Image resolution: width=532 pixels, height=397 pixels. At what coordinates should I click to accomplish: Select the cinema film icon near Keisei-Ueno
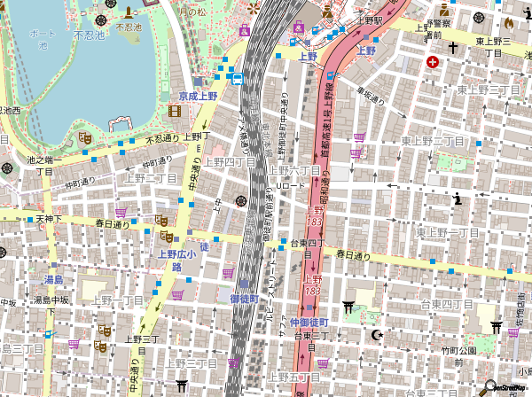[x=174, y=111]
